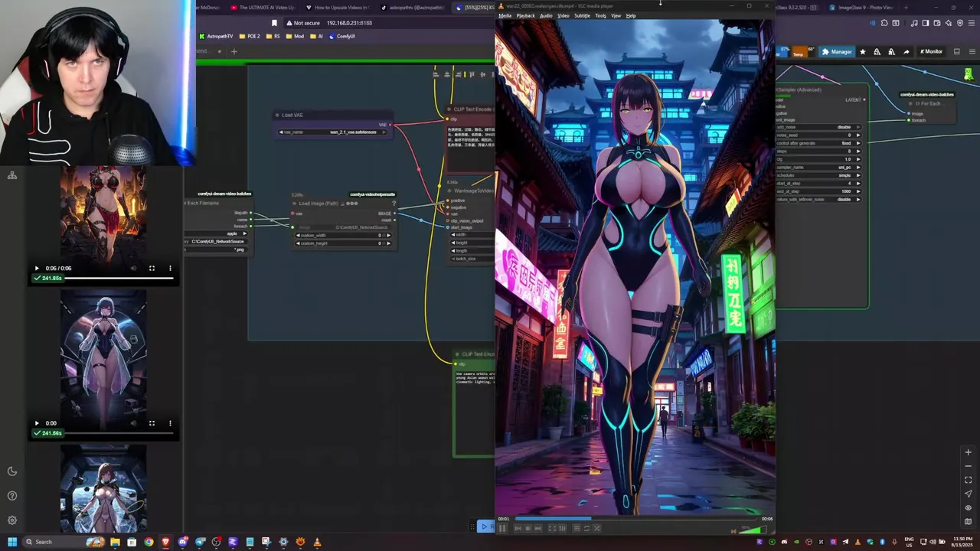
Task: Click the star icon next to Manager
Action: 863,51
